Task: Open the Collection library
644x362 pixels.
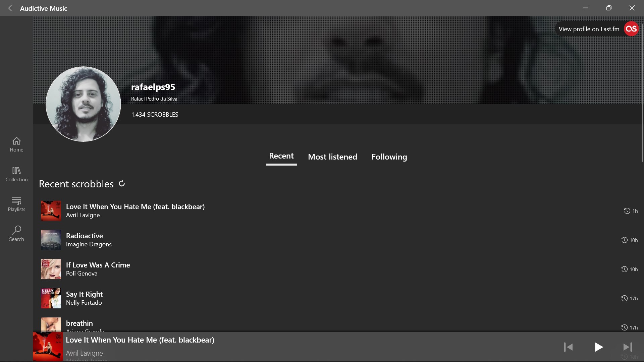Action: [x=16, y=174]
